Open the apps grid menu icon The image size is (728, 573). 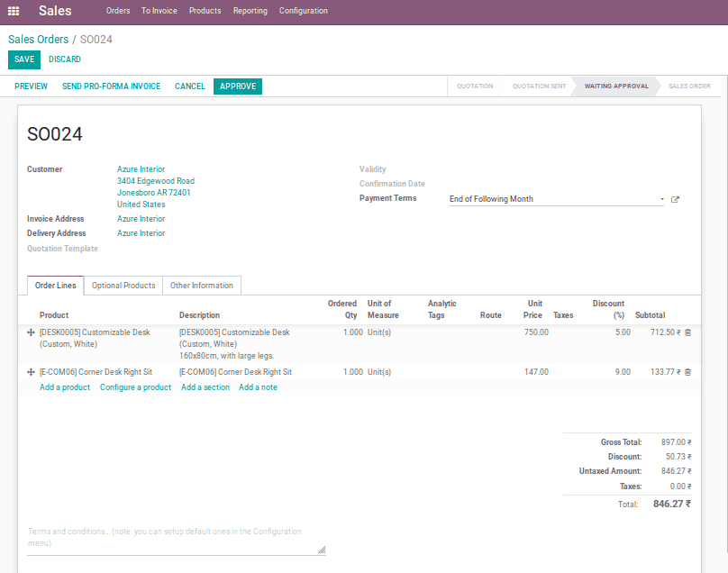[x=14, y=11]
